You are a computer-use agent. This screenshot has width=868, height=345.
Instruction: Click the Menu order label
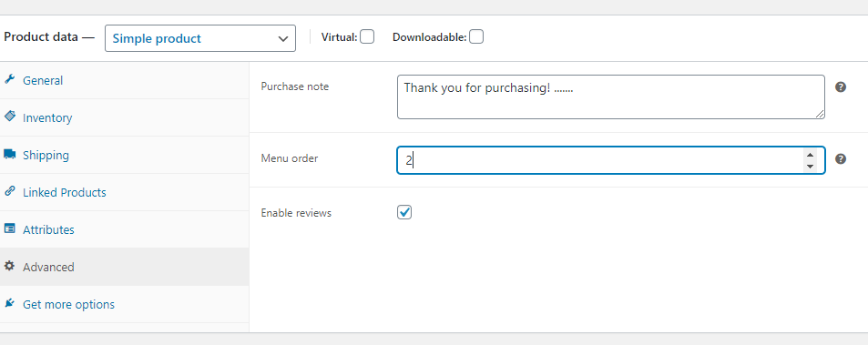click(x=290, y=158)
